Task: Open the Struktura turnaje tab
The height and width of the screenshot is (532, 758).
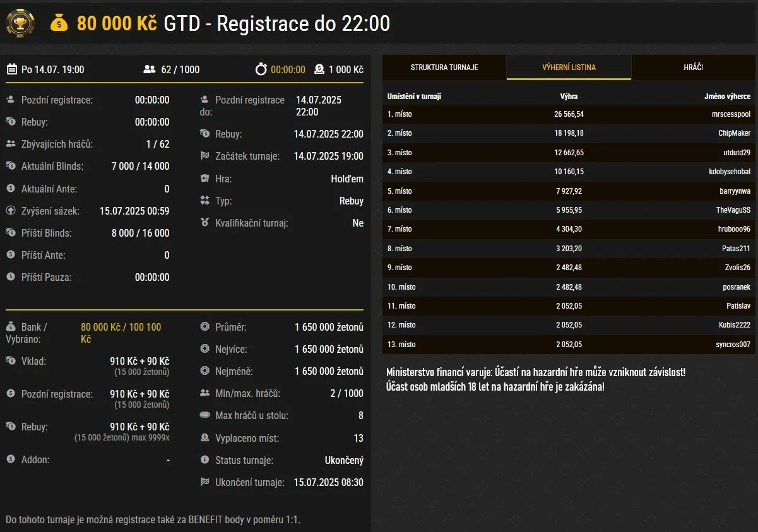Action: (x=444, y=68)
